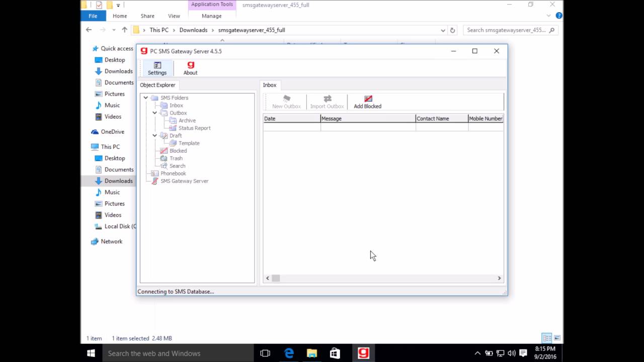
Task: Open Quick access in navigation pane
Action: (117, 49)
